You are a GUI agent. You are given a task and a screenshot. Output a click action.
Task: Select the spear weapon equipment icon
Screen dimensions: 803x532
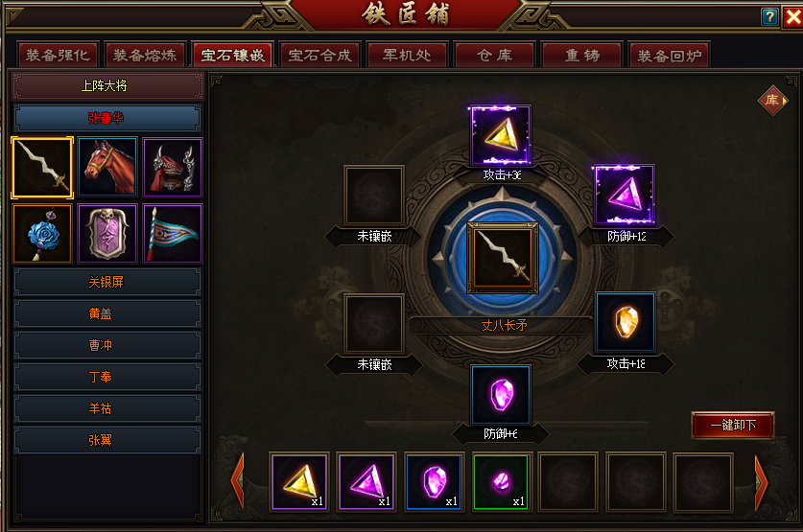pos(42,168)
